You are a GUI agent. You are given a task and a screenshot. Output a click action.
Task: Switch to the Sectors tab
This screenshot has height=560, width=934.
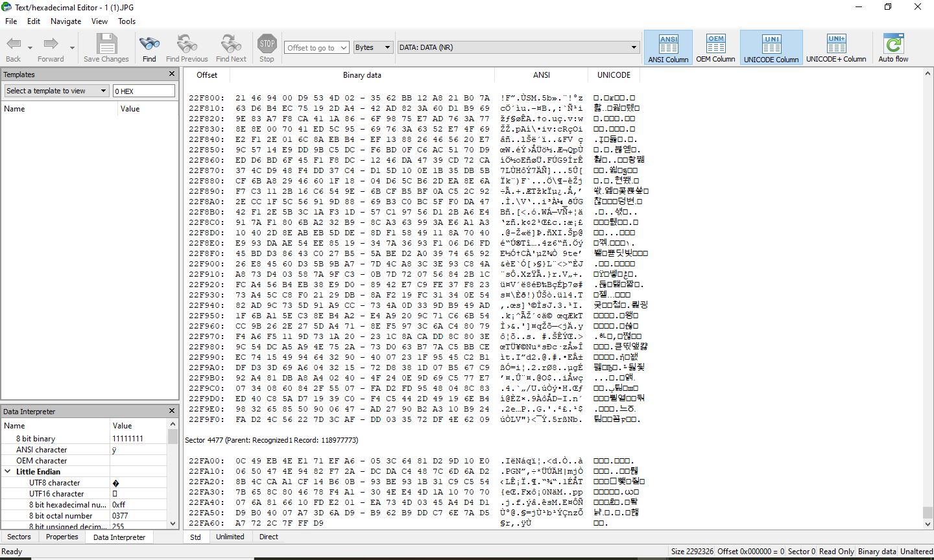(x=19, y=537)
